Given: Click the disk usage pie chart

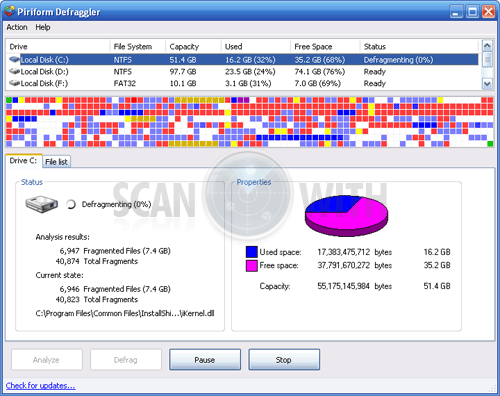Looking at the screenshot, I should tap(347, 216).
